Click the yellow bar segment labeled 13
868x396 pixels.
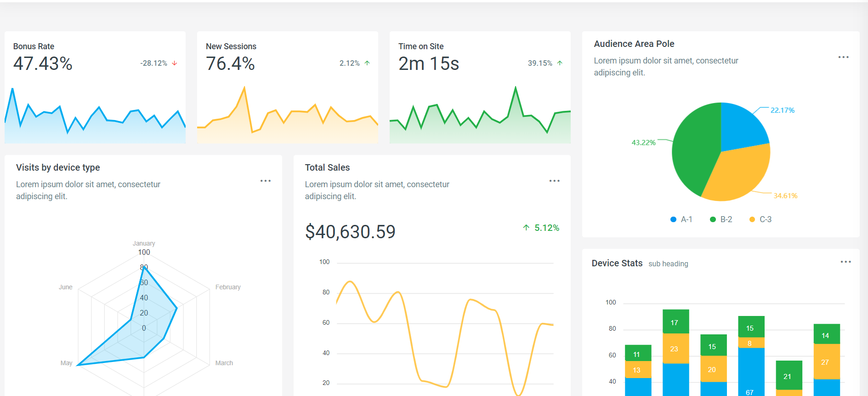pos(638,369)
